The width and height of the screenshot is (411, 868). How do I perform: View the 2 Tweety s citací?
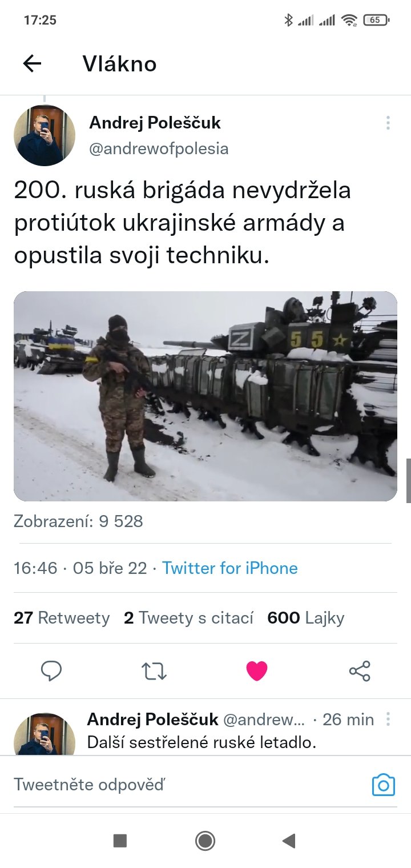188,618
